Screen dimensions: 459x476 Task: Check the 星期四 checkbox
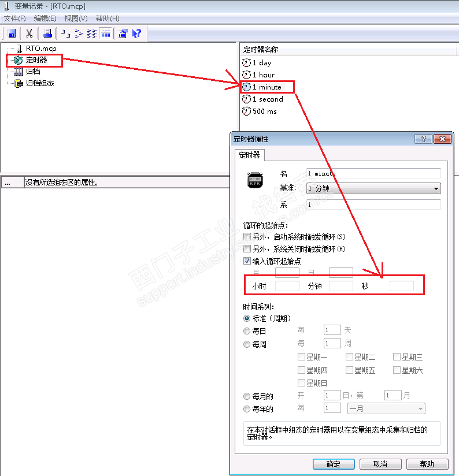point(301,370)
